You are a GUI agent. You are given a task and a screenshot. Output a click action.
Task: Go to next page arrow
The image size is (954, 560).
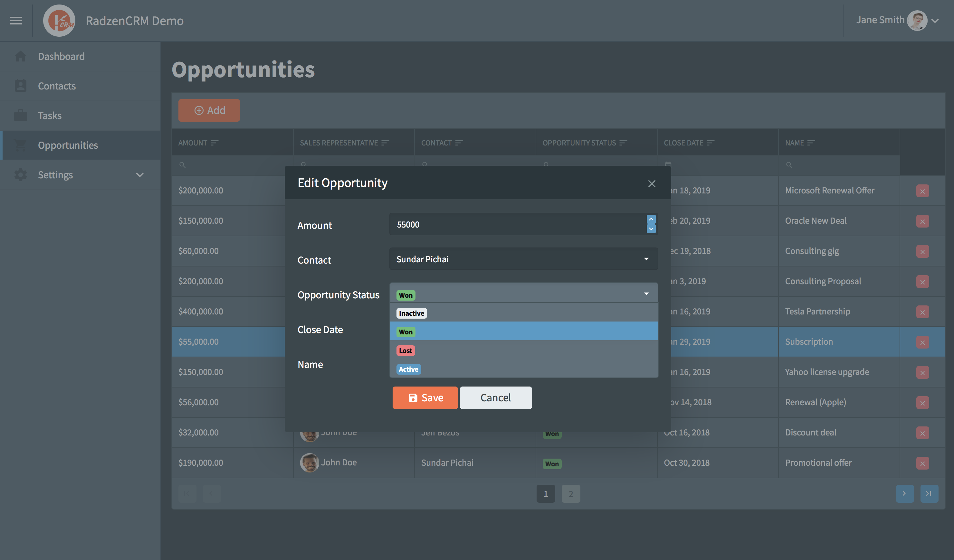coord(904,493)
